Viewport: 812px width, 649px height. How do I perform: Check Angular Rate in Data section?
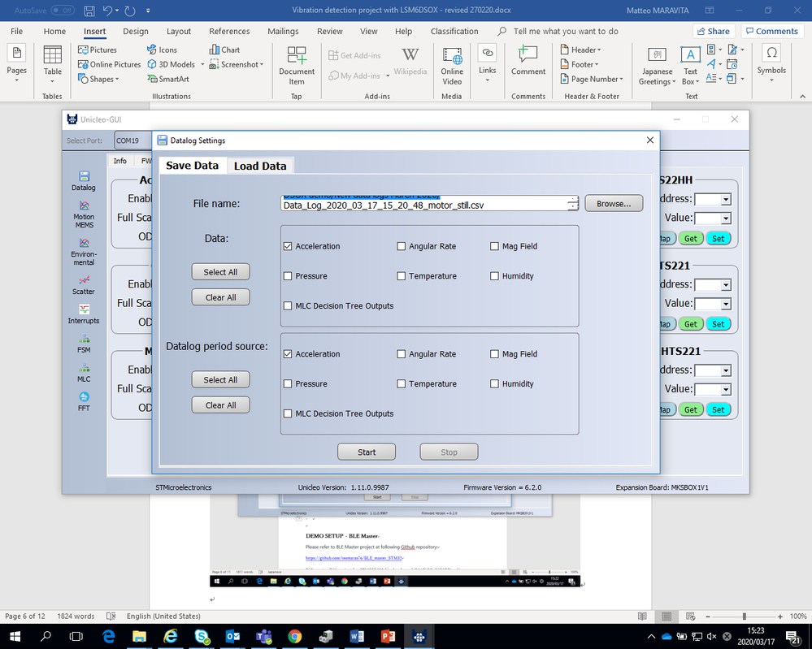pyautogui.click(x=402, y=246)
